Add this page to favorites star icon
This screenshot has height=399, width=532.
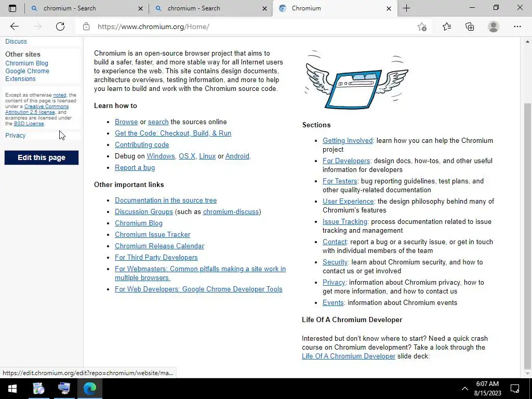pos(422,26)
